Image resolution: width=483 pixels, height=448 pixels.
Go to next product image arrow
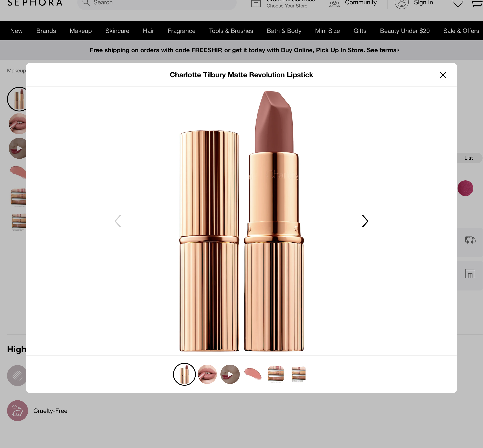365,221
